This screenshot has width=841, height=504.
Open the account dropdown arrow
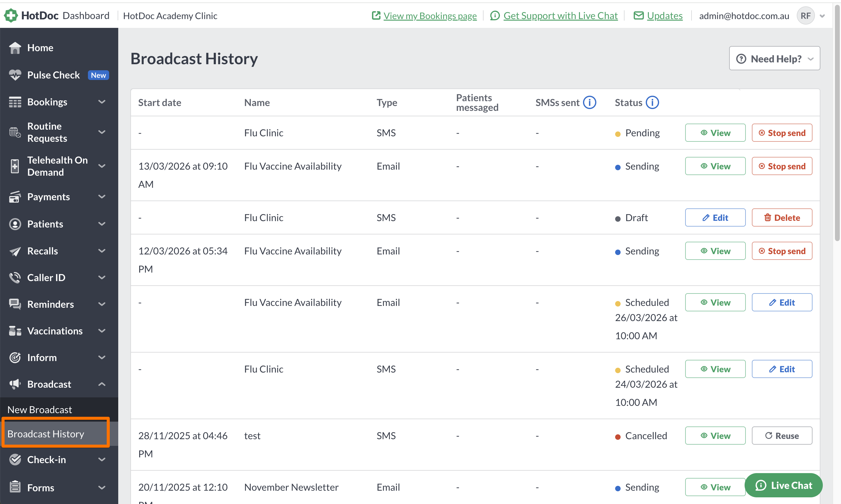pos(822,16)
